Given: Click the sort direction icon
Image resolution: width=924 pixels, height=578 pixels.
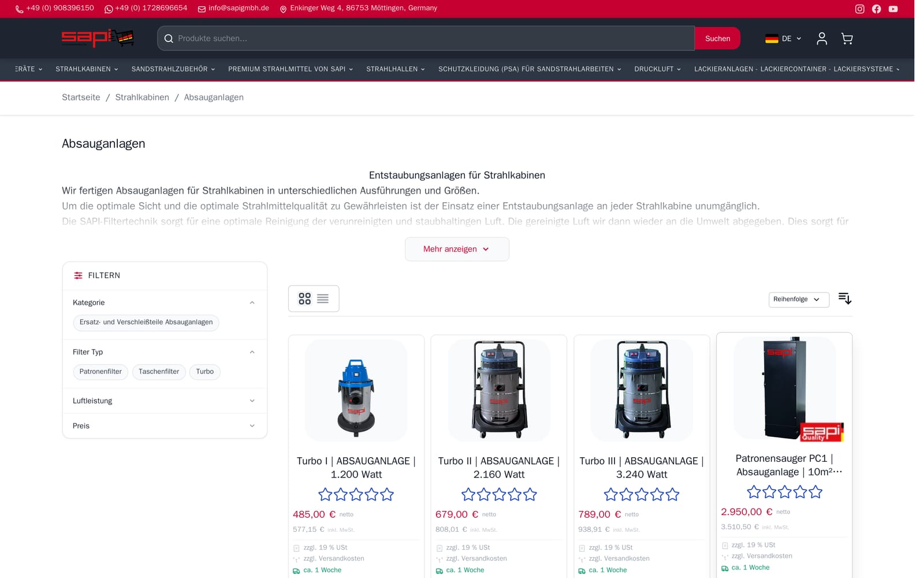Looking at the screenshot, I should (844, 298).
